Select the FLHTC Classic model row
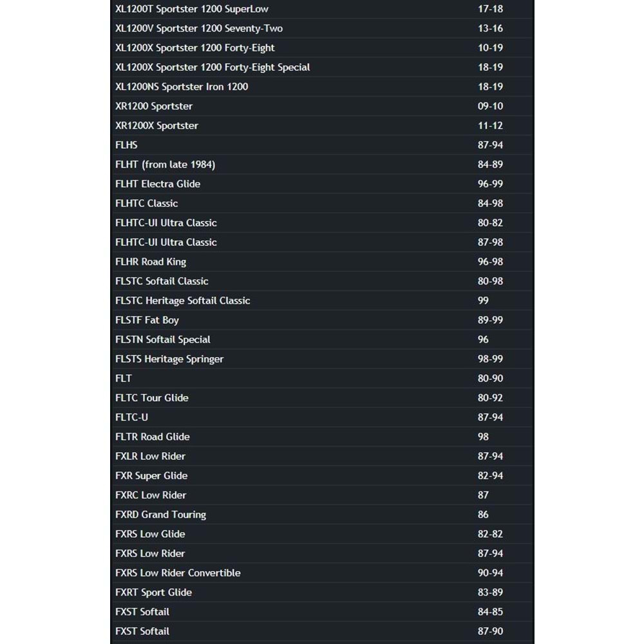This screenshot has width=644, height=644. (322, 204)
